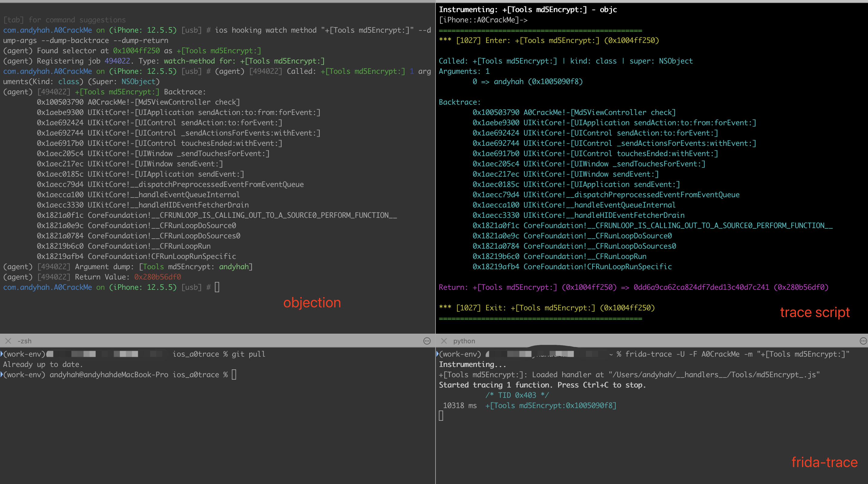Open the python pane options menu icon
The height and width of the screenshot is (484, 868).
point(863,341)
